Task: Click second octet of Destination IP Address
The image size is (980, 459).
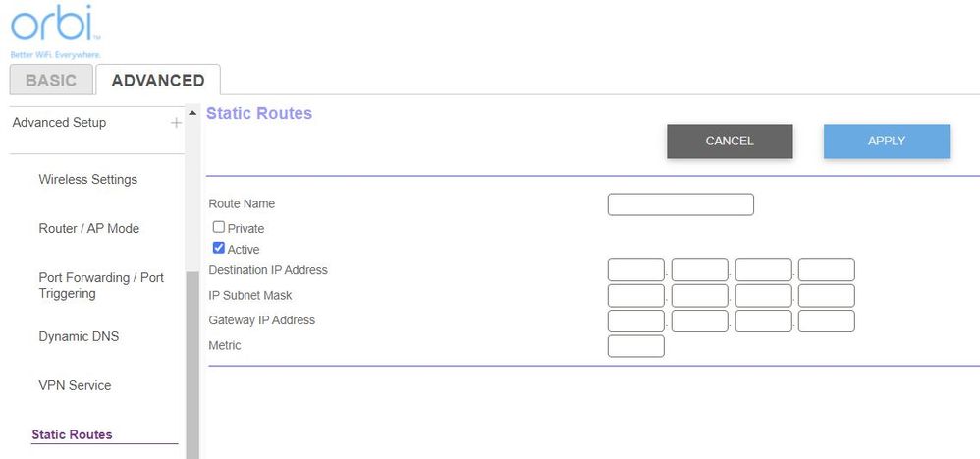Action: click(699, 270)
